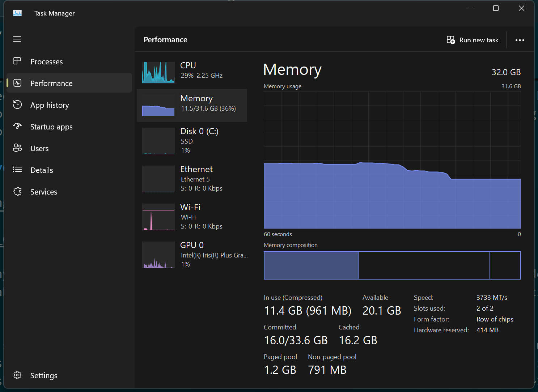Click the Performance pulse icon
This screenshot has height=392, width=538.
[x=17, y=83]
